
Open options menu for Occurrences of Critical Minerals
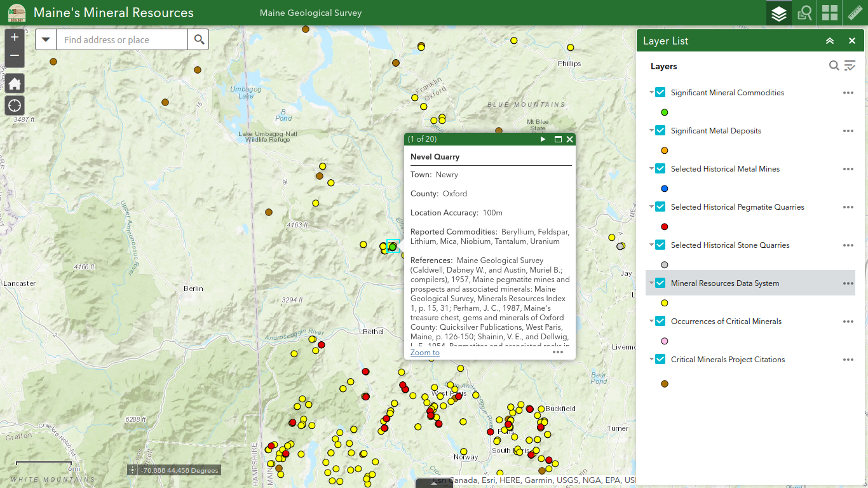tap(848, 322)
